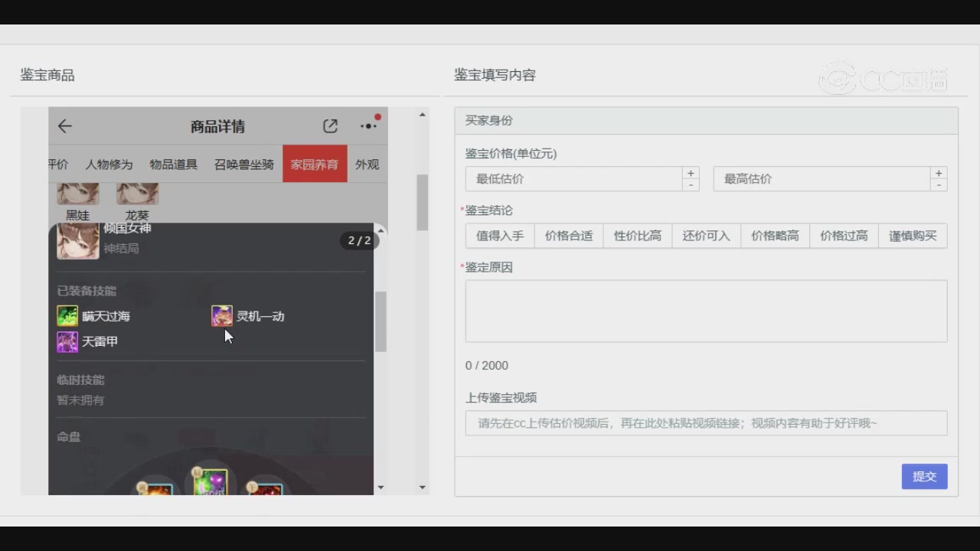The width and height of the screenshot is (980, 551).
Task: Switch to the 人物修为 tab
Action: coord(109,165)
